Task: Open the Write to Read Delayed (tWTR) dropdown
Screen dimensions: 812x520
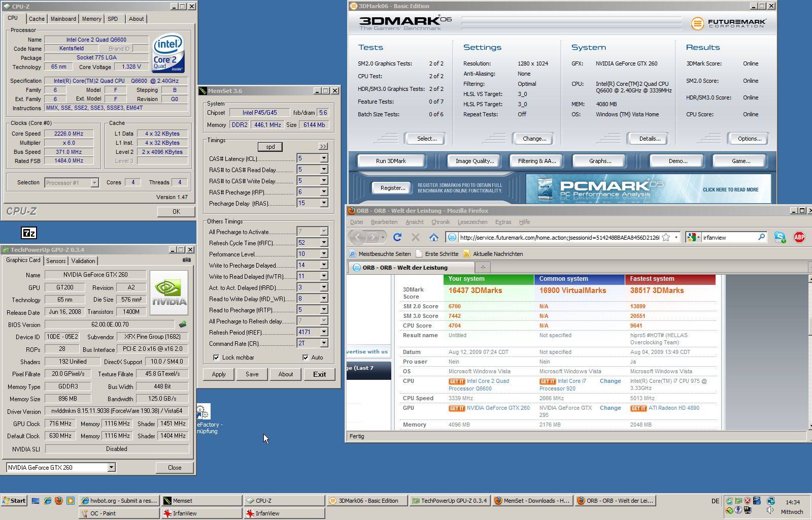Action: pos(323,276)
